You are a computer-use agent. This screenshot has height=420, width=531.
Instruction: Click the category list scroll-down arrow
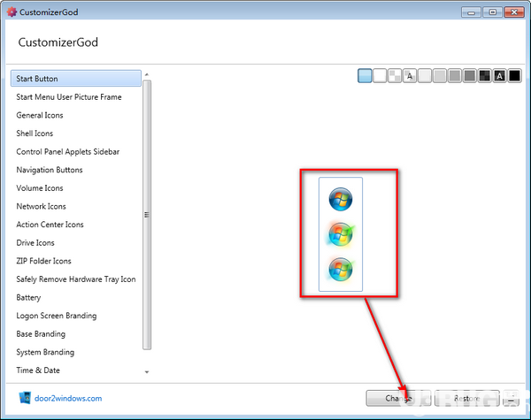point(147,372)
